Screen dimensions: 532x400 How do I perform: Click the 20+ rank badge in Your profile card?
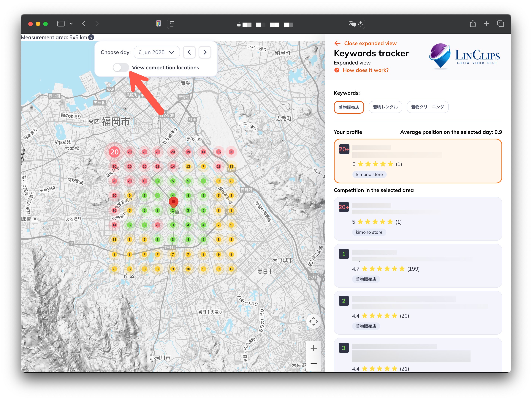click(x=344, y=149)
